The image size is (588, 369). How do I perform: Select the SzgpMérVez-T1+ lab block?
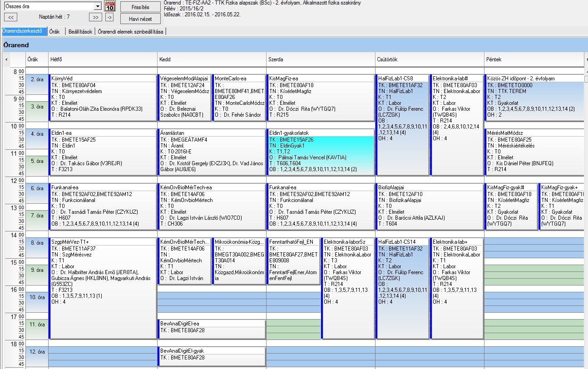tap(103, 288)
